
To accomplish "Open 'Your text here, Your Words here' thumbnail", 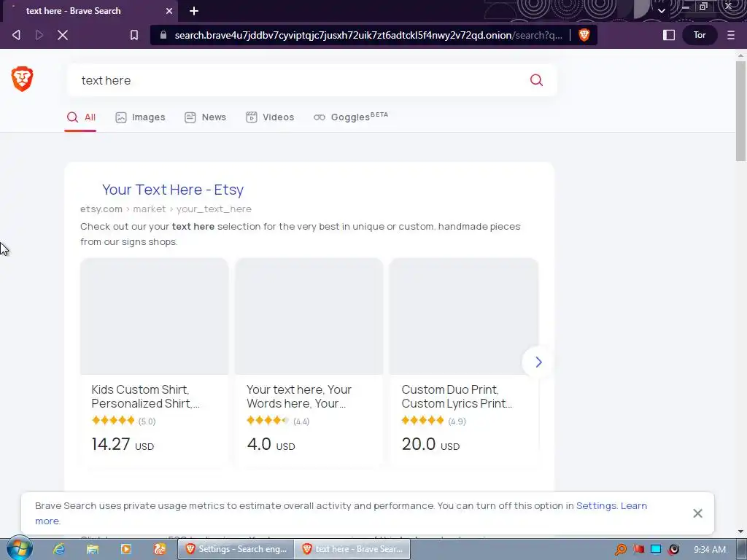I will click(309, 316).
